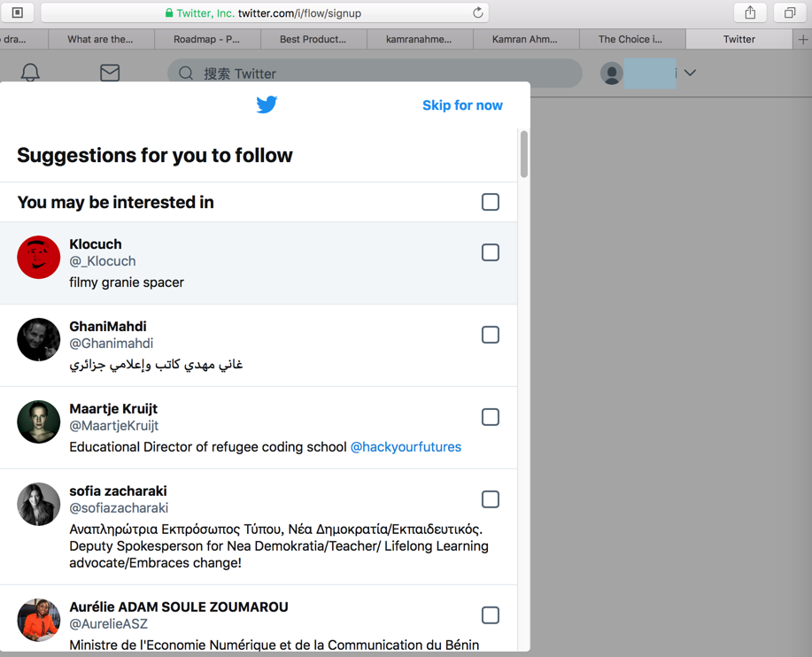Switch to the 'dra...' tab

tap(23, 39)
